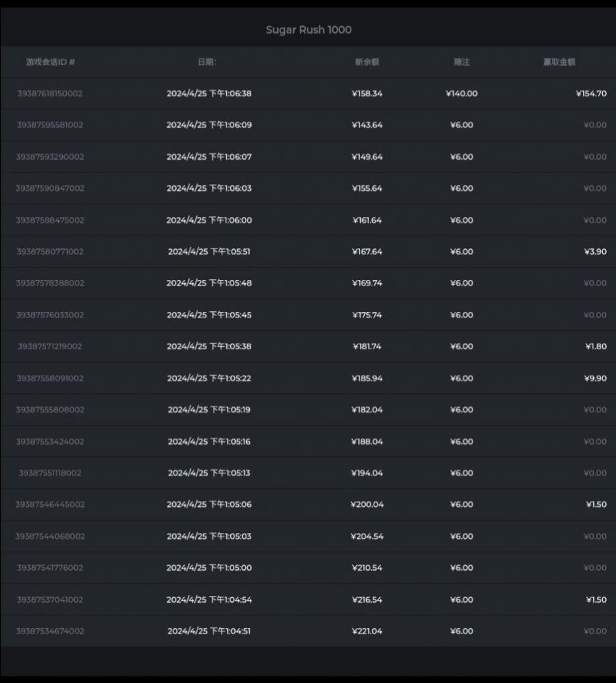Select session ID 39387576033002
616x683 pixels.
point(50,315)
